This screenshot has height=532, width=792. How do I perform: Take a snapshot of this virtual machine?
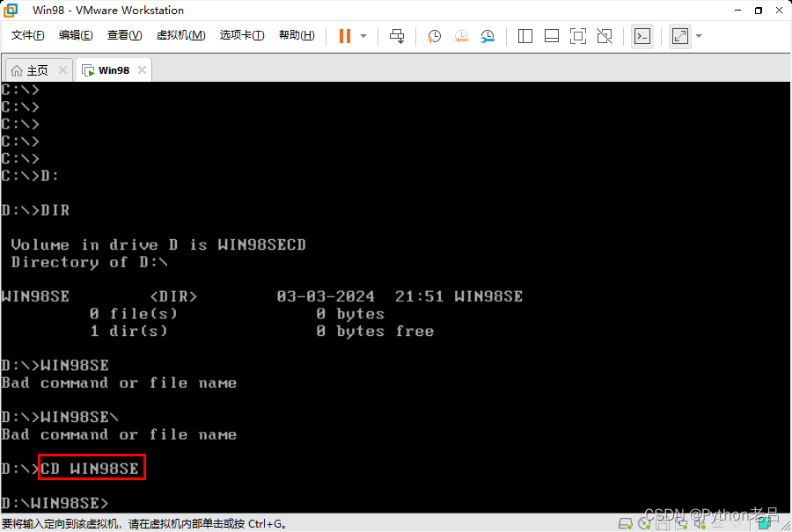click(x=434, y=36)
